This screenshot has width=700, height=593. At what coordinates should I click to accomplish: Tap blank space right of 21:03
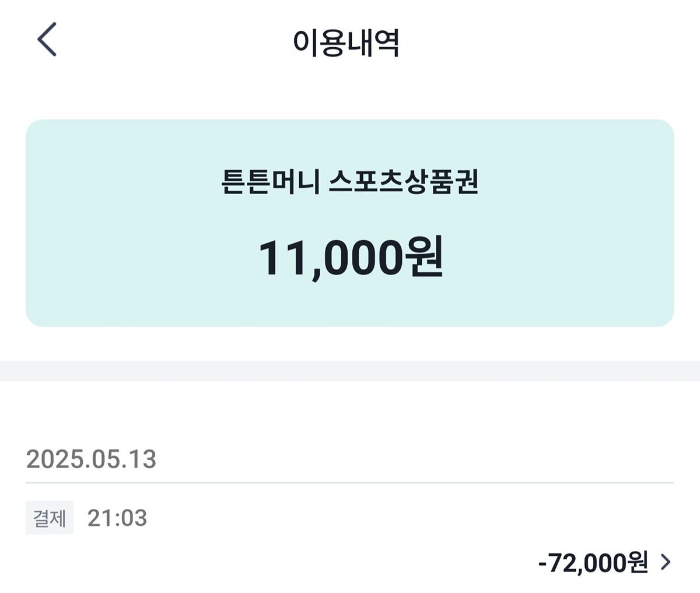[x=408, y=518]
